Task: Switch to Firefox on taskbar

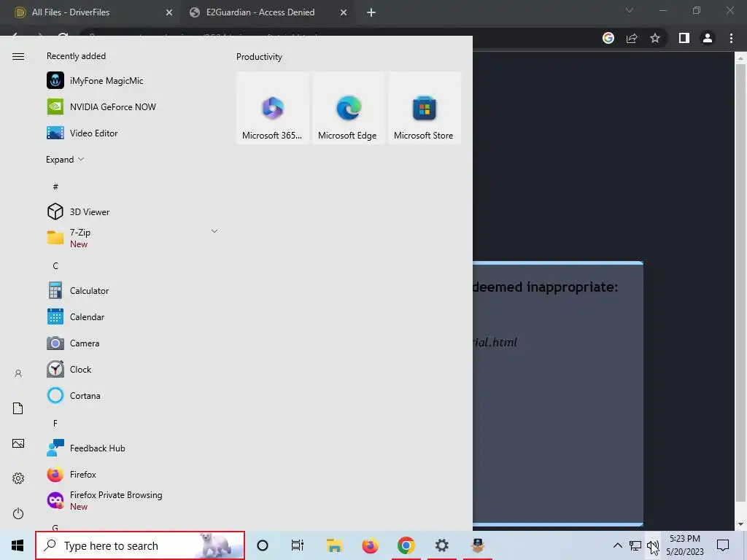Action: click(370, 545)
